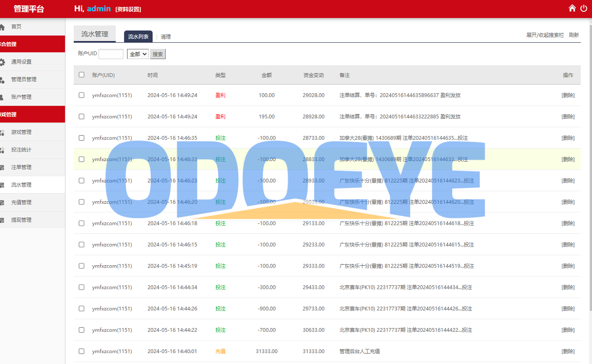Check the 14:44:22 row checkbox
Screen dimensions: 592x364
pos(82,330)
